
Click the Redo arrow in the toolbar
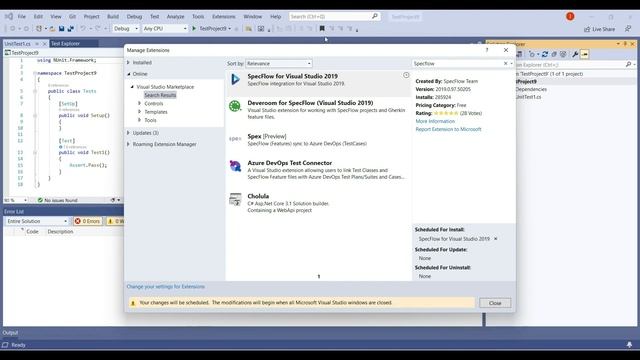98,29
